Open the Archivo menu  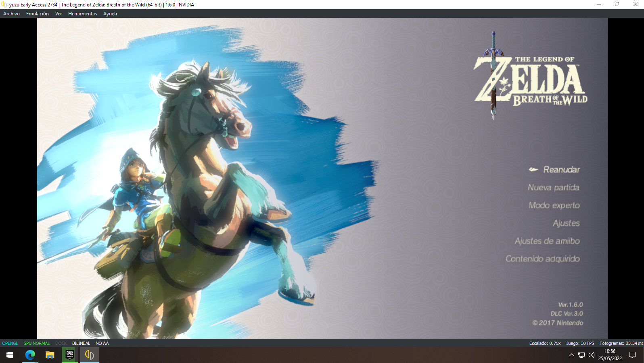(11, 14)
